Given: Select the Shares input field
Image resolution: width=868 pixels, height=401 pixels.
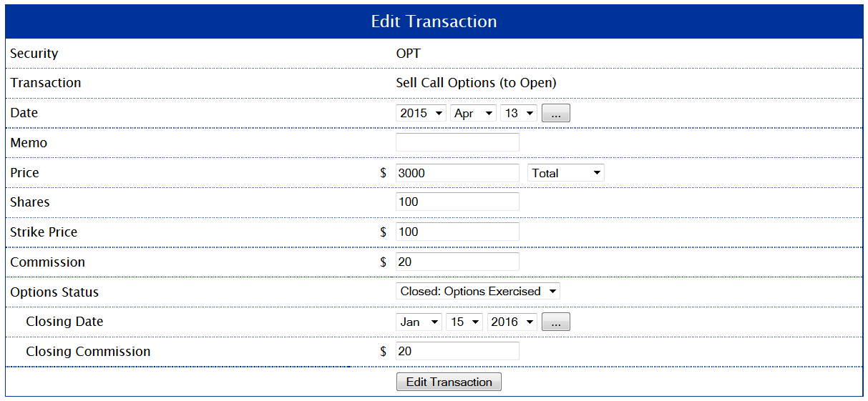Looking at the screenshot, I should (x=457, y=202).
